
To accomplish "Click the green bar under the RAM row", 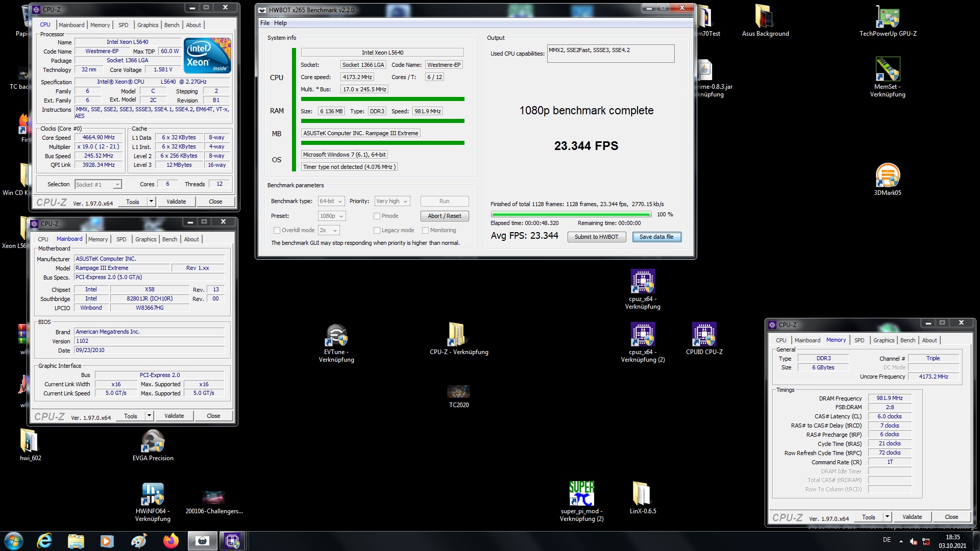I will click(x=382, y=121).
